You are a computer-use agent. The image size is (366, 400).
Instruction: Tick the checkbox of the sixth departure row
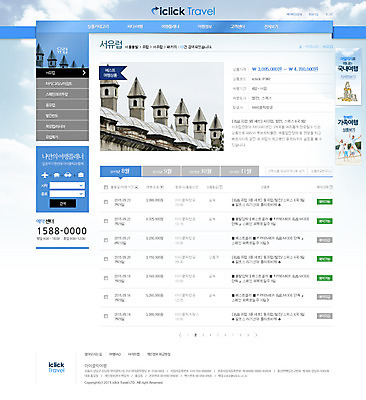coord(106,297)
